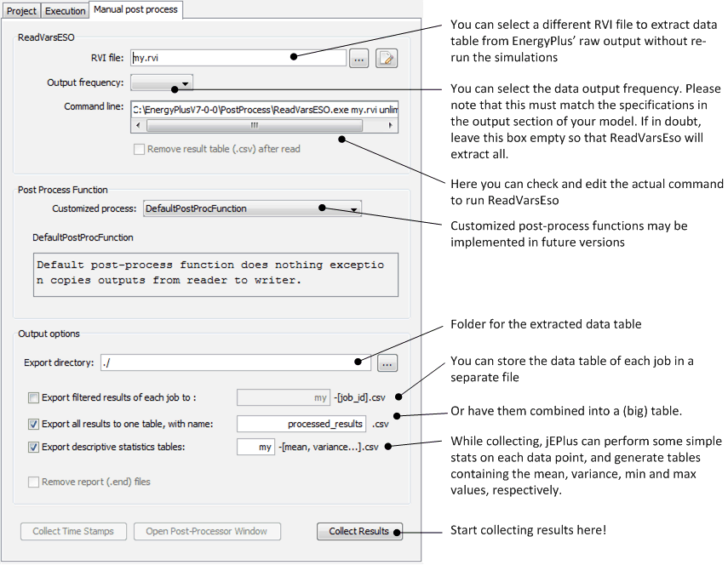Click the post-process function description text box
The image size is (728, 565).
(216, 275)
